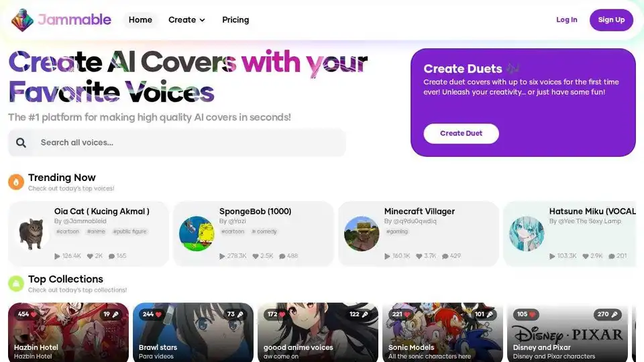This screenshot has width=644, height=362.
Task: Click the Log In link
Action: click(x=566, y=19)
